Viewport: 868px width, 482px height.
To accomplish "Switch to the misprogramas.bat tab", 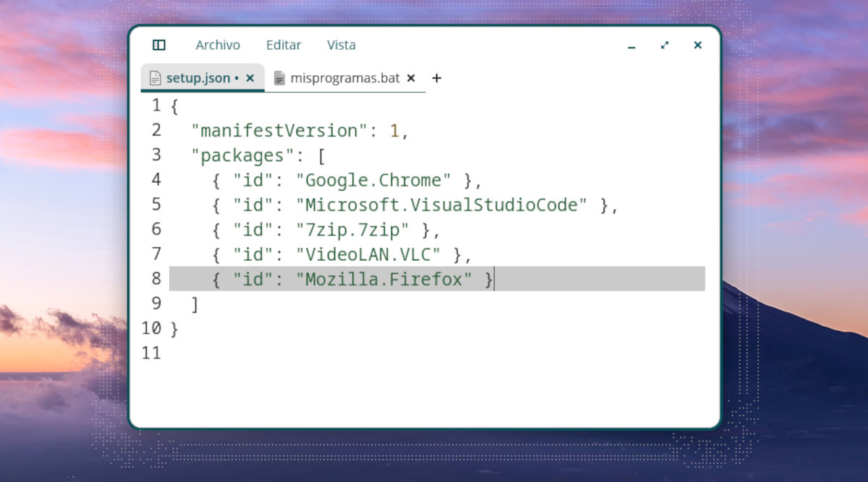I will pyautogui.click(x=344, y=78).
